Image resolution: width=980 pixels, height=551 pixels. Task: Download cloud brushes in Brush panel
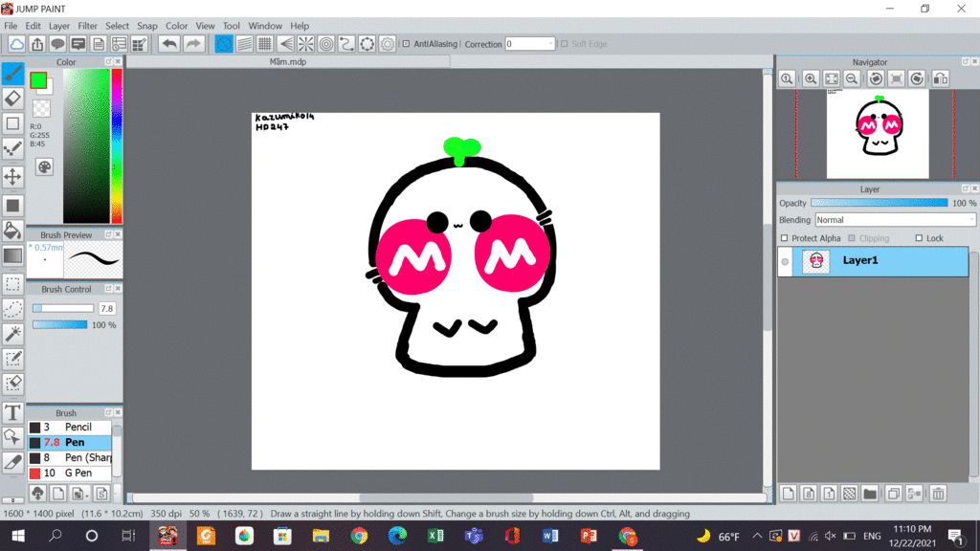pos(37,494)
